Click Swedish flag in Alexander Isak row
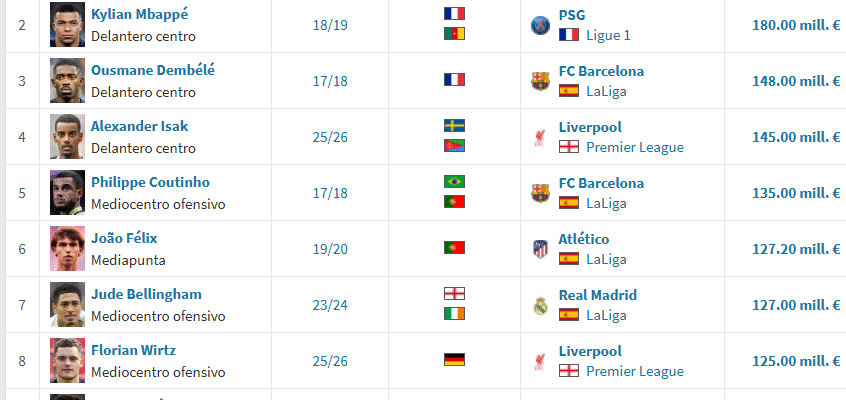This screenshot has width=846, height=400. 454,126
